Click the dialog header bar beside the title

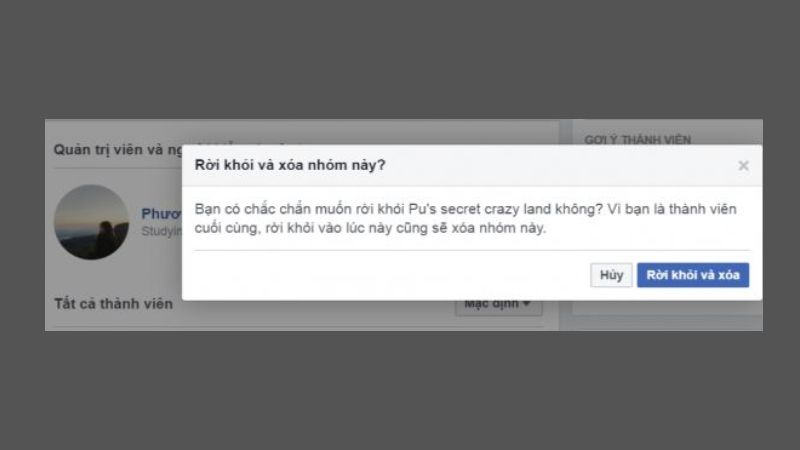click(561, 165)
